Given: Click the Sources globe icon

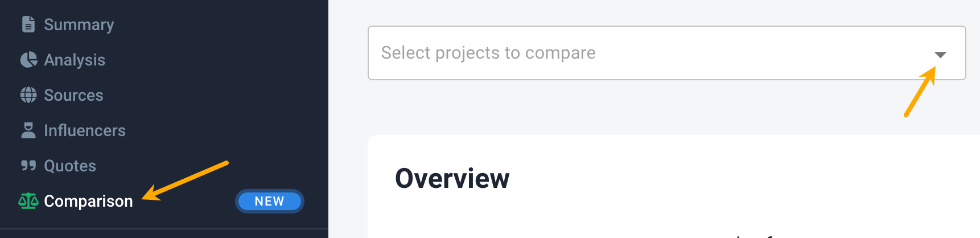Looking at the screenshot, I should [x=28, y=95].
